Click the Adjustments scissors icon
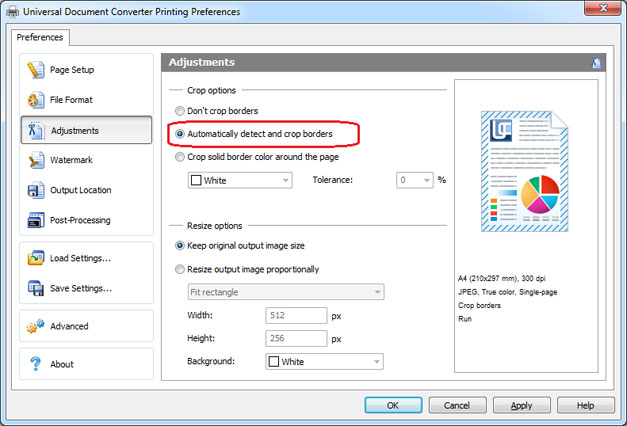This screenshot has width=627, height=426. point(36,130)
